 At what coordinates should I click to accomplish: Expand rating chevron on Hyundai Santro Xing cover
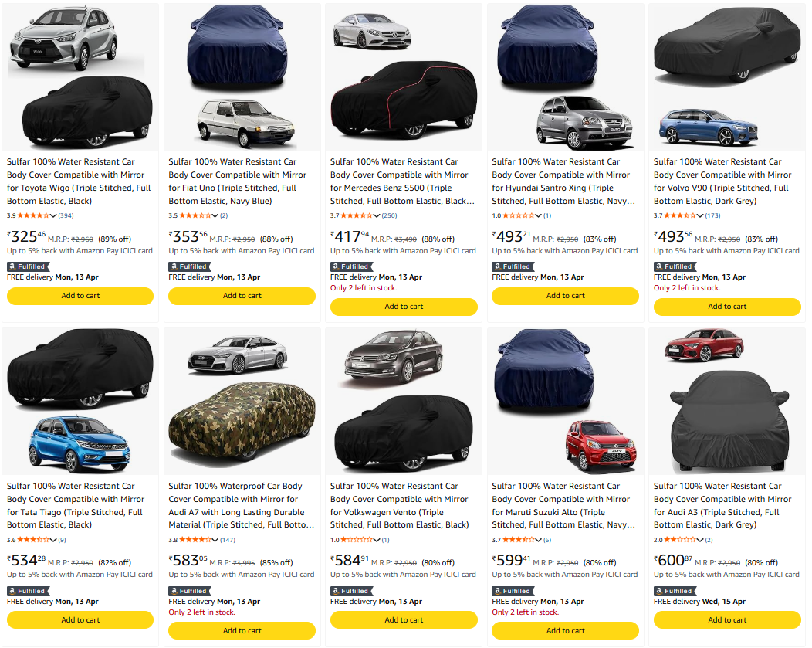pos(538,215)
